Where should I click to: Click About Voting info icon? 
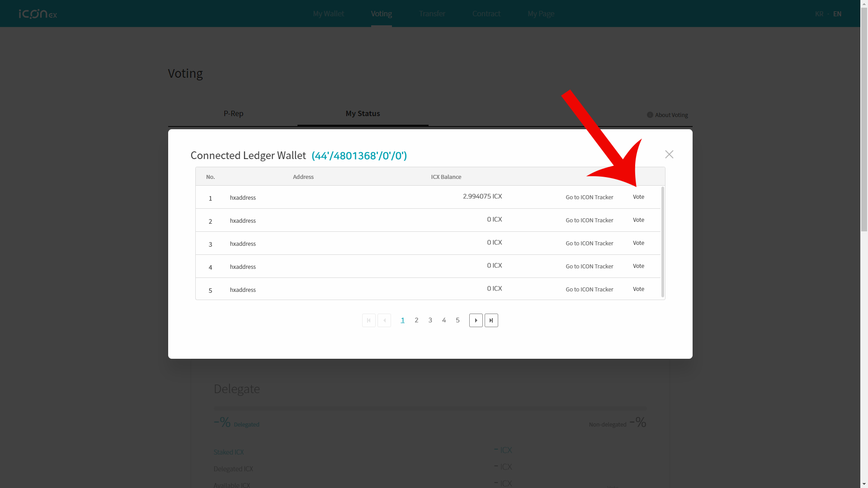(x=650, y=115)
